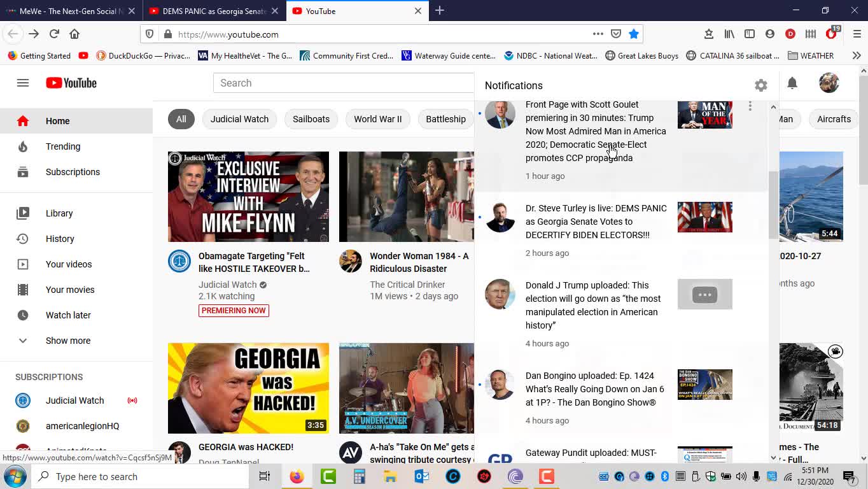Open Your movies in the sidebar
This screenshot has height=489, width=868.
(76, 290)
